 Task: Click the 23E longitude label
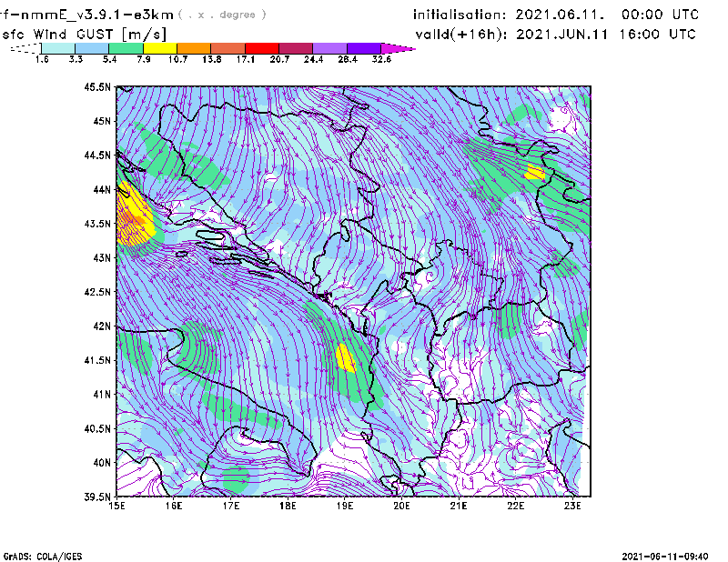click(572, 506)
